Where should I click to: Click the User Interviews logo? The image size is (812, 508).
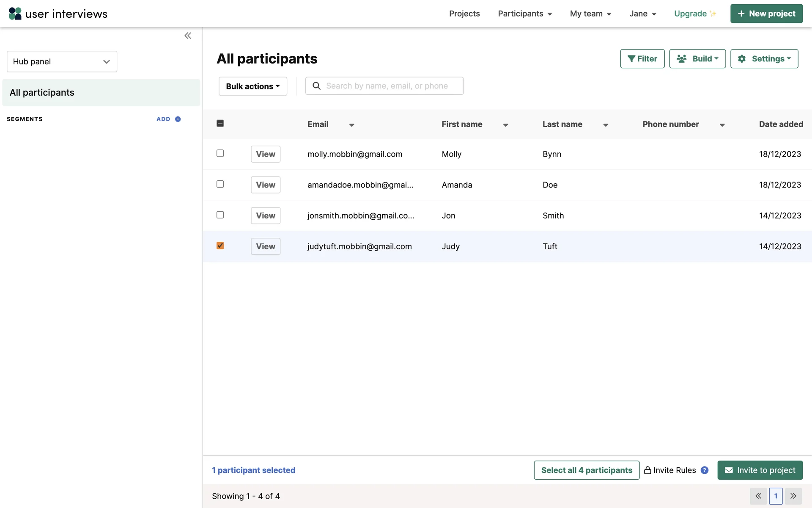pyautogui.click(x=58, y=14)
